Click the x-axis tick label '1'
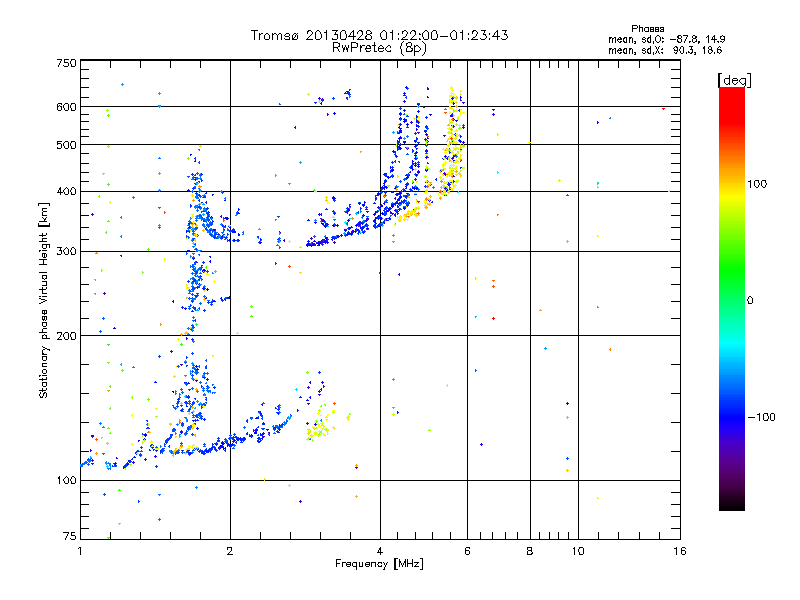This screenshot has width=800, height=600. pyautogui.click(x=80, y=551)
